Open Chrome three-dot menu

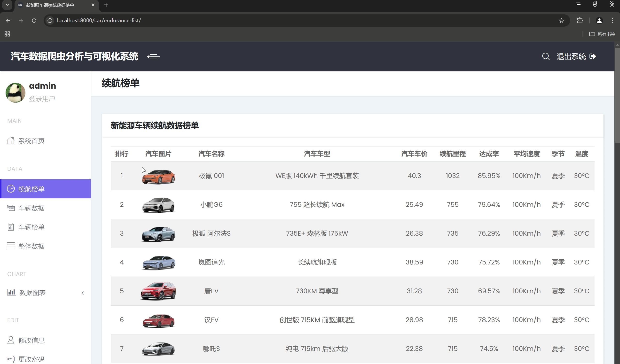click(x=613, y=20)
